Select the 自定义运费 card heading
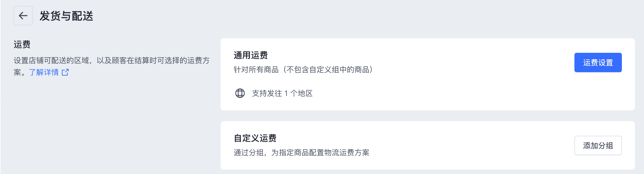 point(255,138)
